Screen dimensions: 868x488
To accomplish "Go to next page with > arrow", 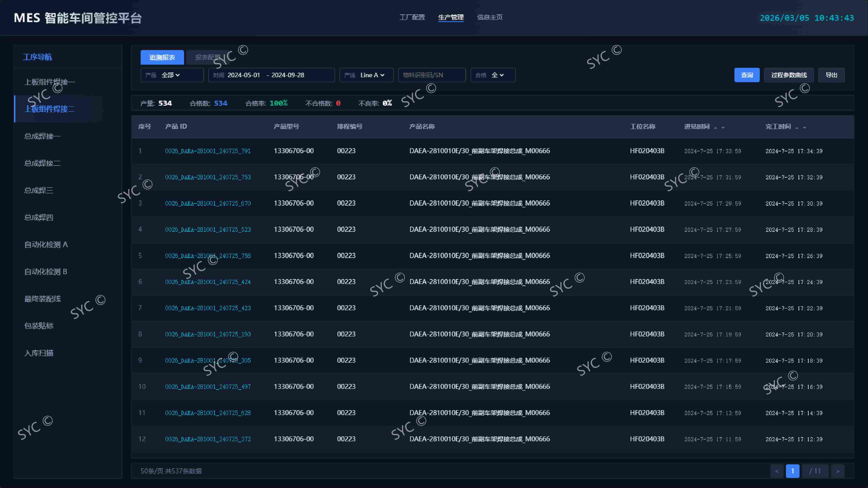I will click(x=838, y=471).
